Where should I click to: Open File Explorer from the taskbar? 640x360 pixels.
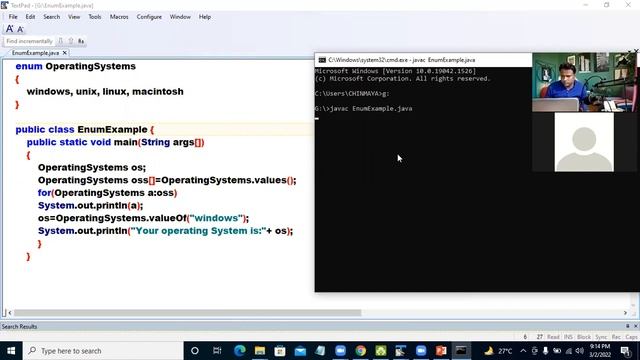260,351
